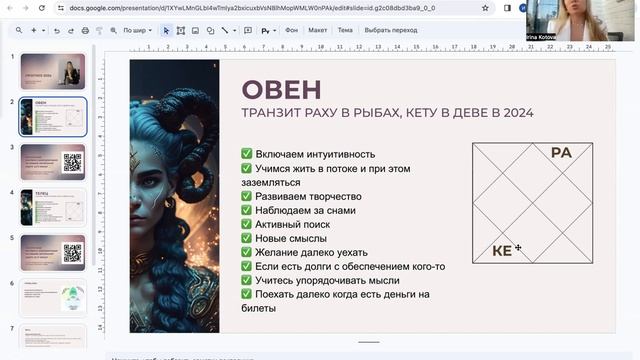This screenshot has width=640, height=360.
Task: Click the 'Активный поиск' bullet
Action: pyautogui.click(x=293, y=224)
